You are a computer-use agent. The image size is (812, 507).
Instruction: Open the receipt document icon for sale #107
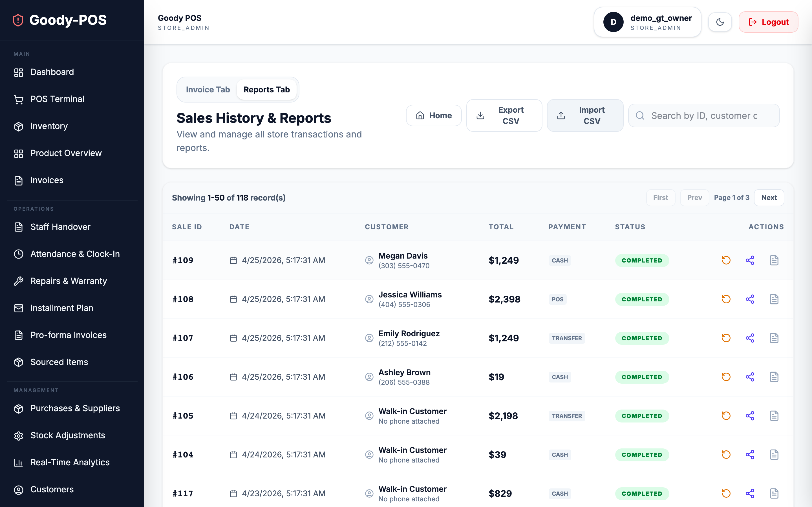pos(775,338)
